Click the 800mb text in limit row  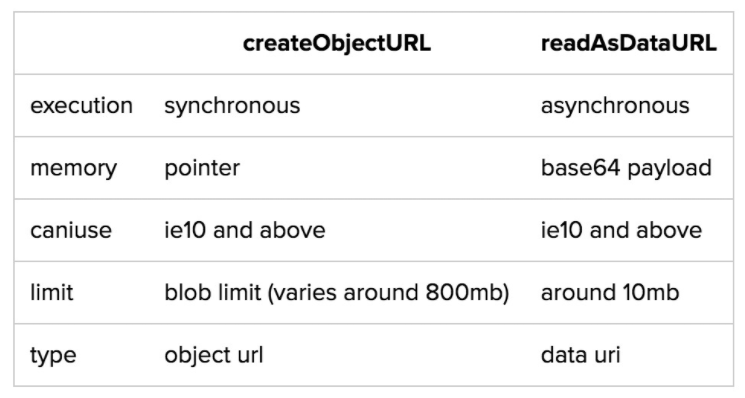pos(465,293)
